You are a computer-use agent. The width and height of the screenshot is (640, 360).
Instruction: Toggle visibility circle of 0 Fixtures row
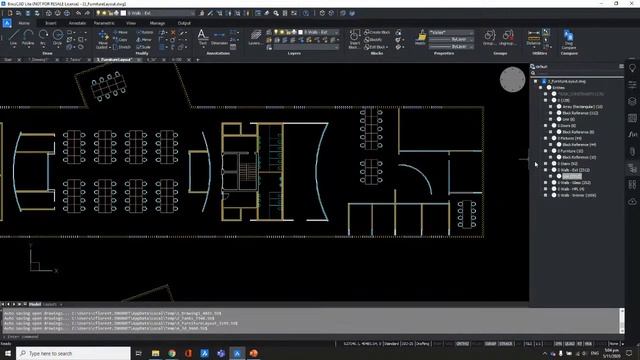(554, 138)
